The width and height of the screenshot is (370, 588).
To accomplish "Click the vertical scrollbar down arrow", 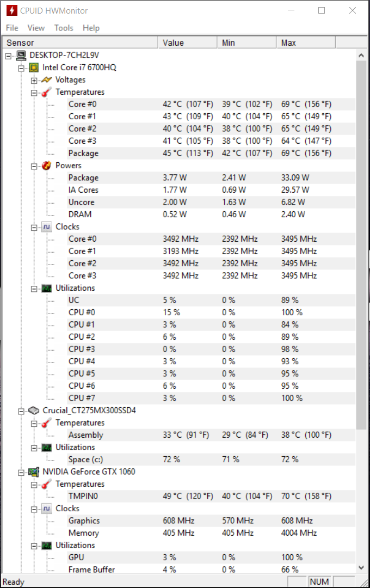I will click(x=361, y=567).
